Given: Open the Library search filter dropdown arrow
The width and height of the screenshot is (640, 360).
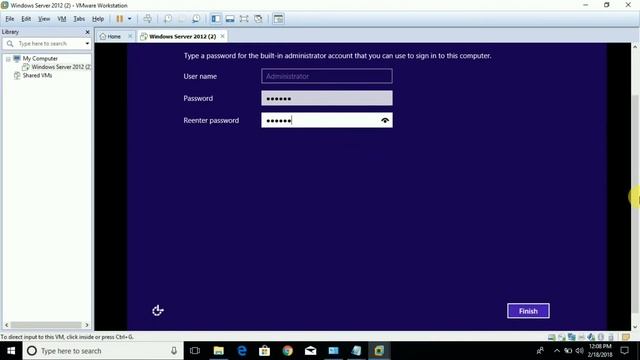Looking at the screenshot, I should [x=87, y=43].
